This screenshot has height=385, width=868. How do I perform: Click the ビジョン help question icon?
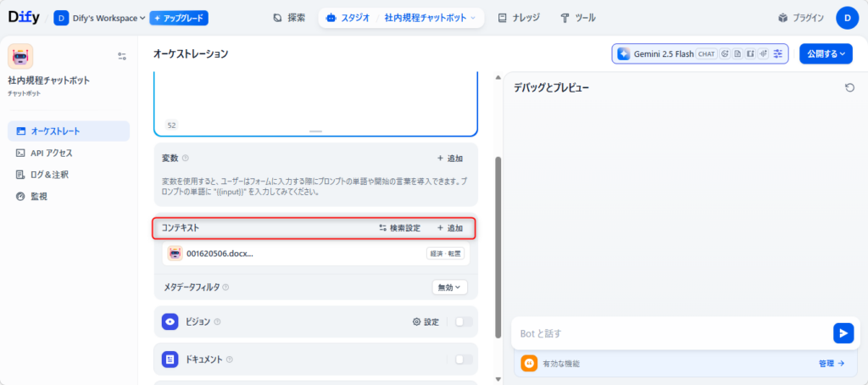218,322
